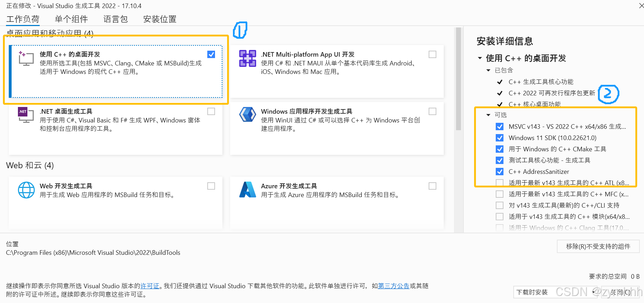Click the .NET MAUI workload icon
Viewport: 644px width, 303px height.
[248, 58]
